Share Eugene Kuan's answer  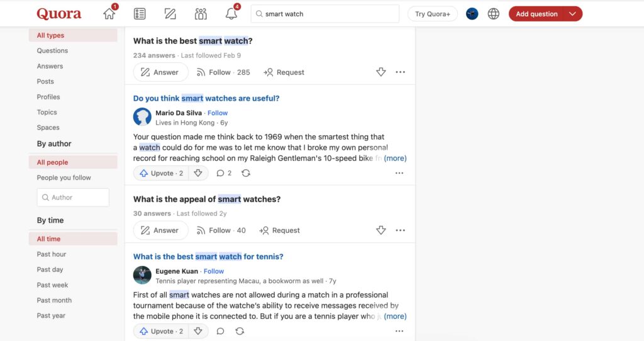(240, 331)
